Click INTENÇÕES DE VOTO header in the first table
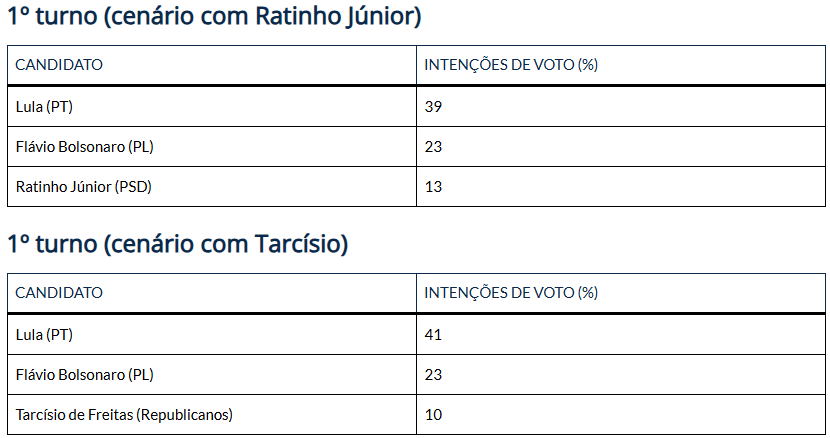The image size is (830, 438). tap(511, 65)
